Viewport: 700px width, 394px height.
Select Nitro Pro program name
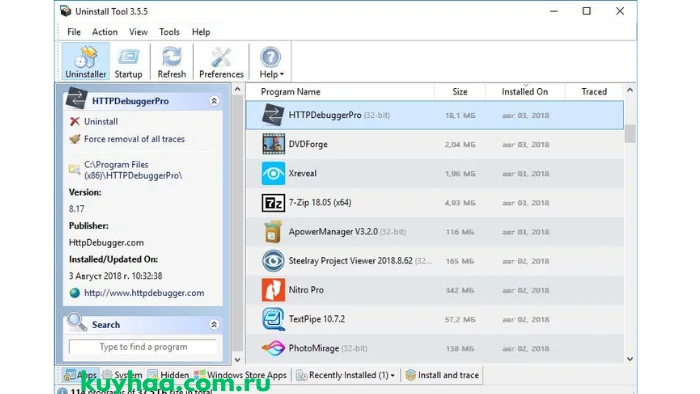click(306, 290)
